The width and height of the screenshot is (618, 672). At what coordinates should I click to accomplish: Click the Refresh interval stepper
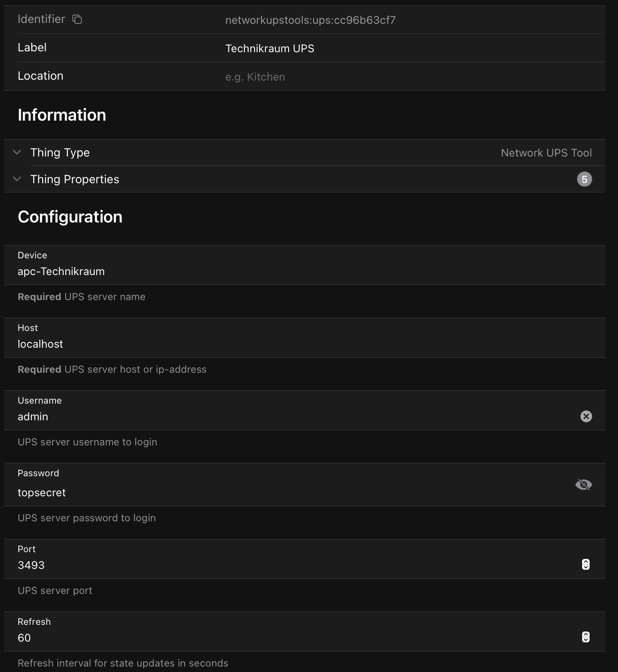click(x=585, y=637)
